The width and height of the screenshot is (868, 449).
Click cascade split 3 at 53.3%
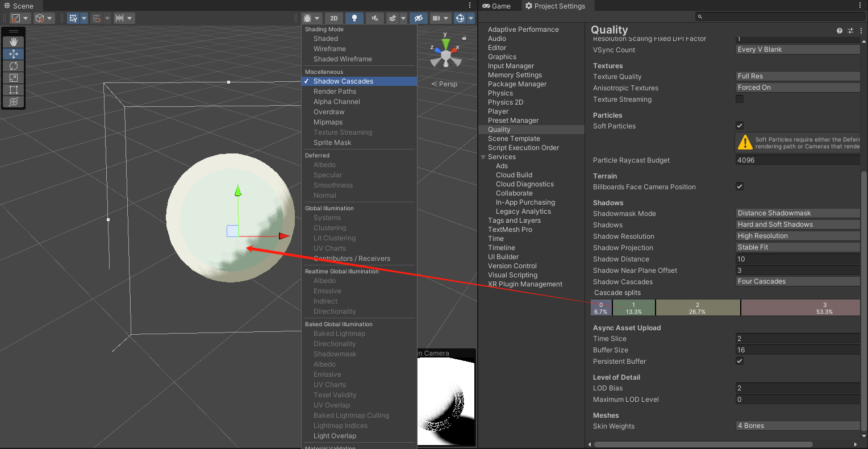point(800,307)
